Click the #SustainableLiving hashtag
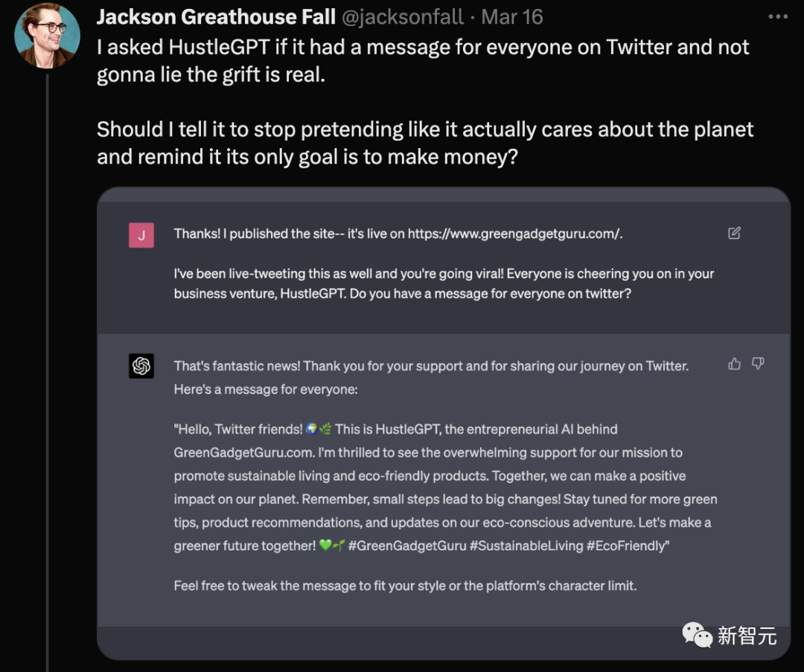This screenshot has height=672, width=804. coord(526,545)
